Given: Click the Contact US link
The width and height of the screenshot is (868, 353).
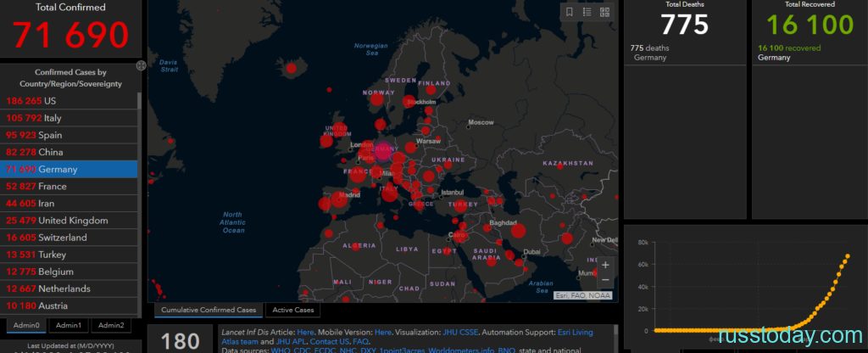Looking at the screenshot, I should (x=330, y=342).
